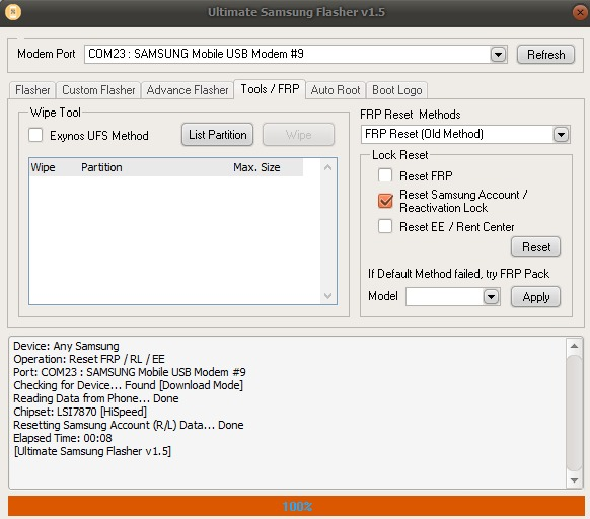The height and width of the screenshot is (519, 590).
Task: Enable Reset EE / Rent Center checkbox
Action: [385, 227]
